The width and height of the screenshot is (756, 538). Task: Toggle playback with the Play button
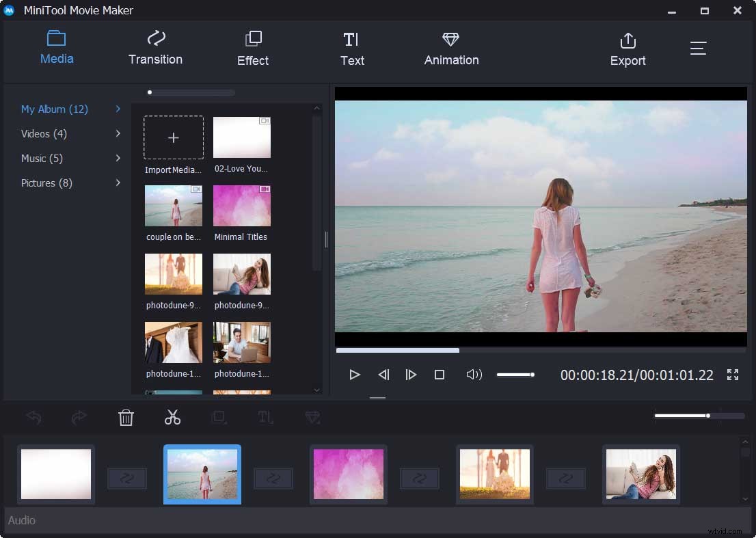(354, 374)
